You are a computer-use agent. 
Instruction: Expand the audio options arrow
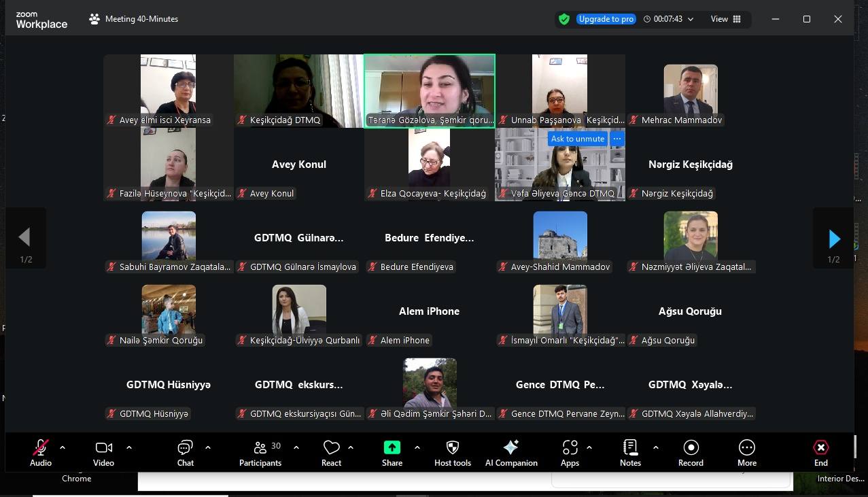point(63,447)
